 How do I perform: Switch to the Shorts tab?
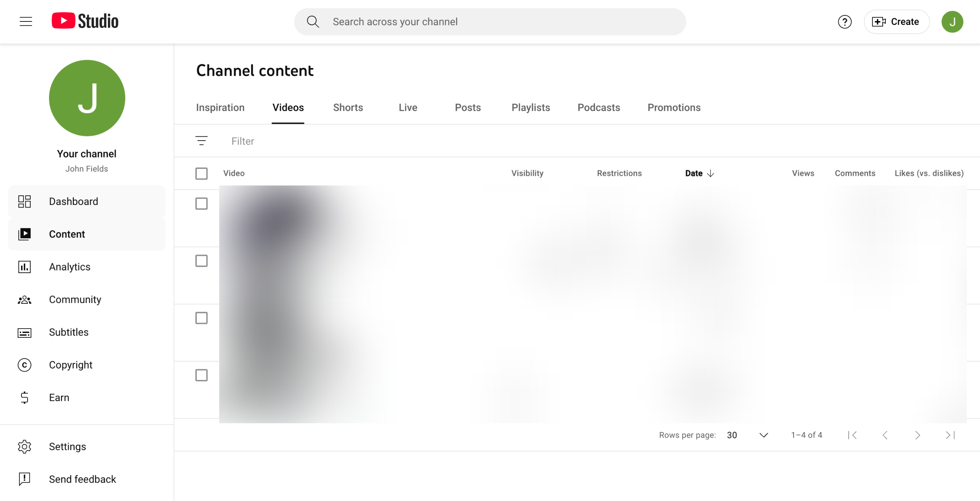coord(348,108)
